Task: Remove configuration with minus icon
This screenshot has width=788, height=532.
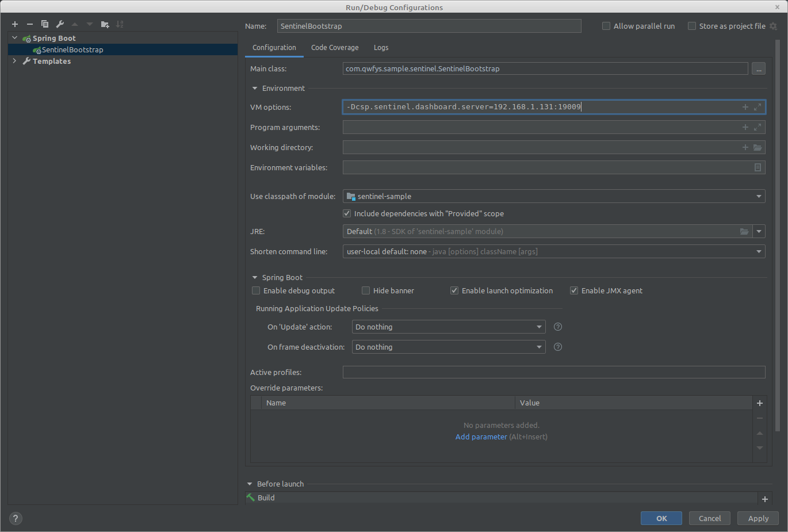Action: 30,24
